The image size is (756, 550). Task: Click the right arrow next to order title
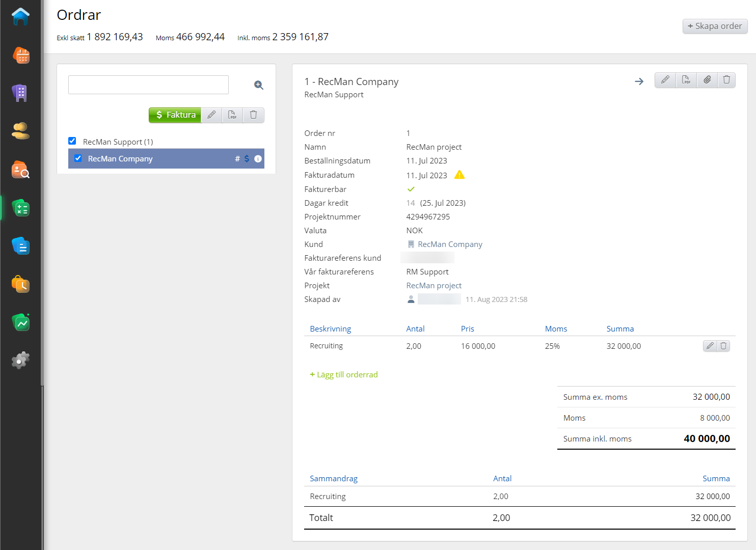click(639, 81)
